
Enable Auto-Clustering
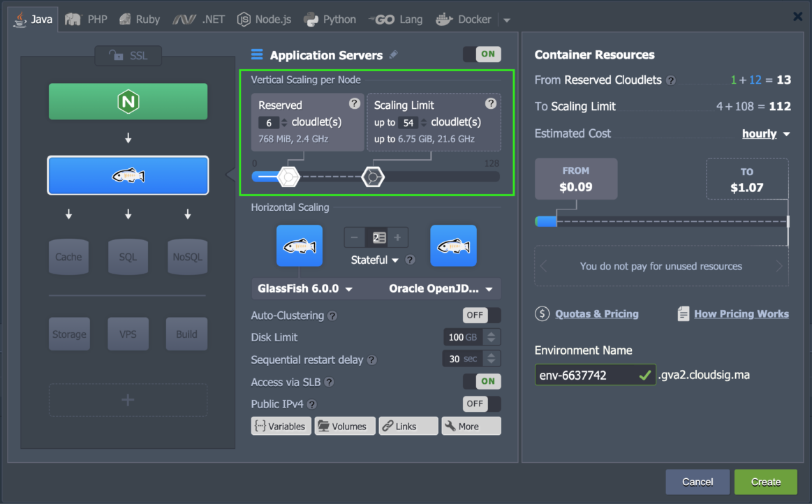480,315
